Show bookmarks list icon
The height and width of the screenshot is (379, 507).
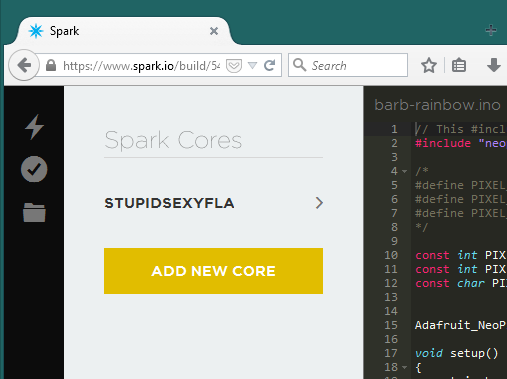(x=459, y=65)
